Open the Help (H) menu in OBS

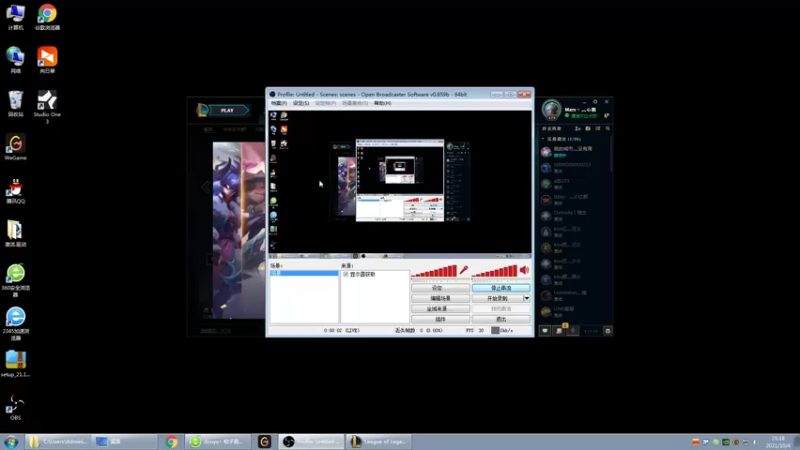382,103
